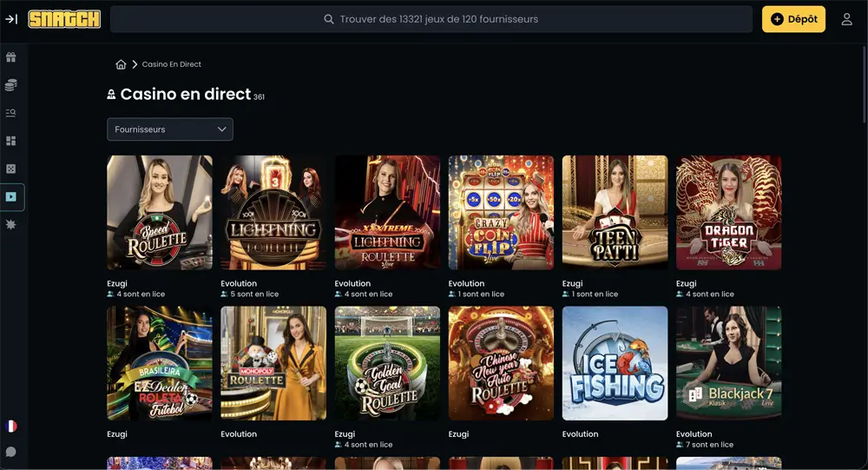Click Evolution label under Monopoly Roulette
The height and width of the screenshot is (470, 868).
[239, 434]
